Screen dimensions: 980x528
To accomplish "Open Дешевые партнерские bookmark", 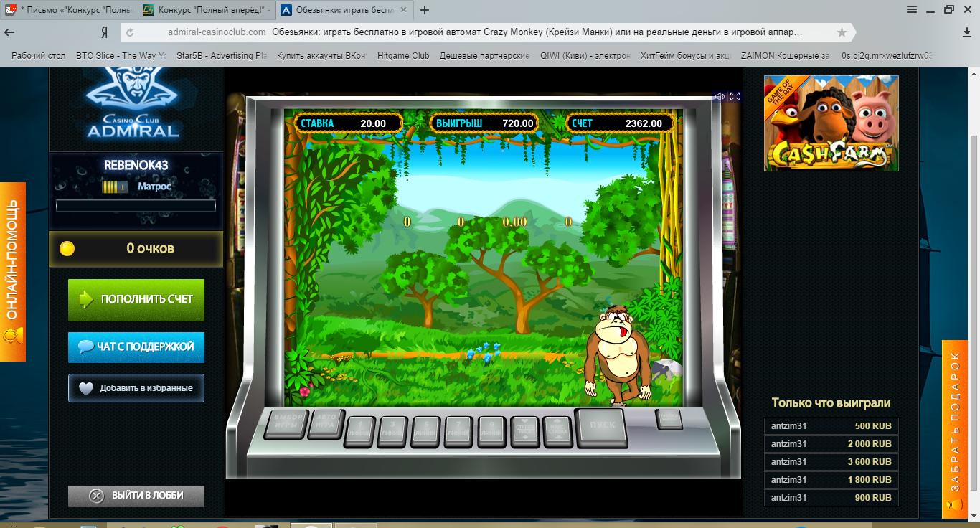I will (x=484, y=55).
